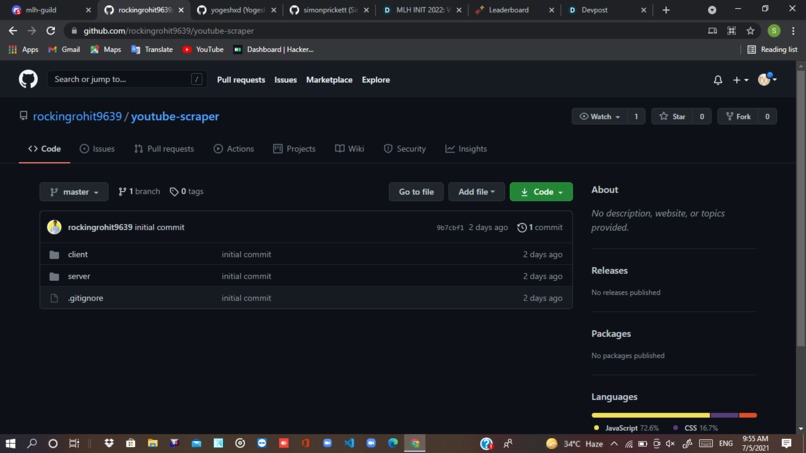Open Issues in the top navigation
Viewport: 806px width, 453px height.
click(285, 80)
